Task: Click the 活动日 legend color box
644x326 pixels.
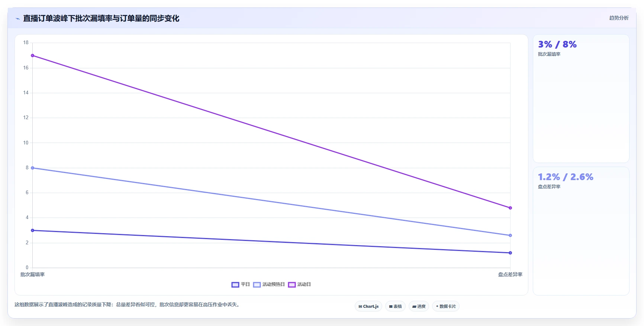Action: point(292,285)
